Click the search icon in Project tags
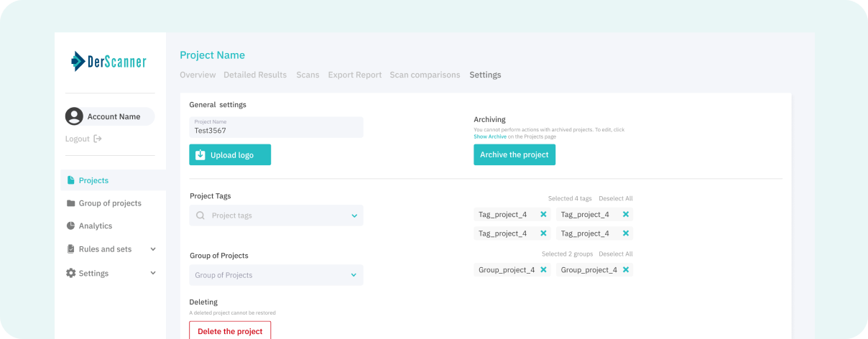 click(200, 215)
